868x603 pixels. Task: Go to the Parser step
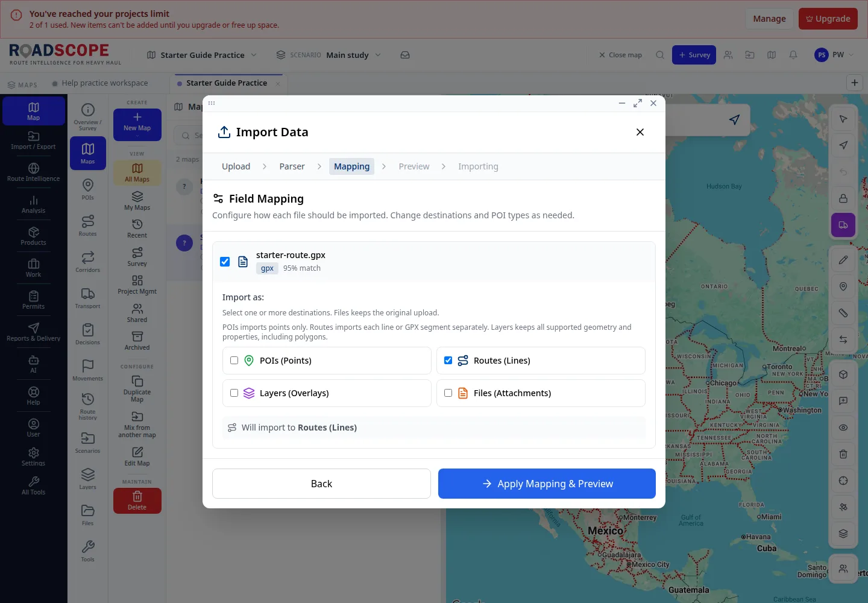(292, 166)
